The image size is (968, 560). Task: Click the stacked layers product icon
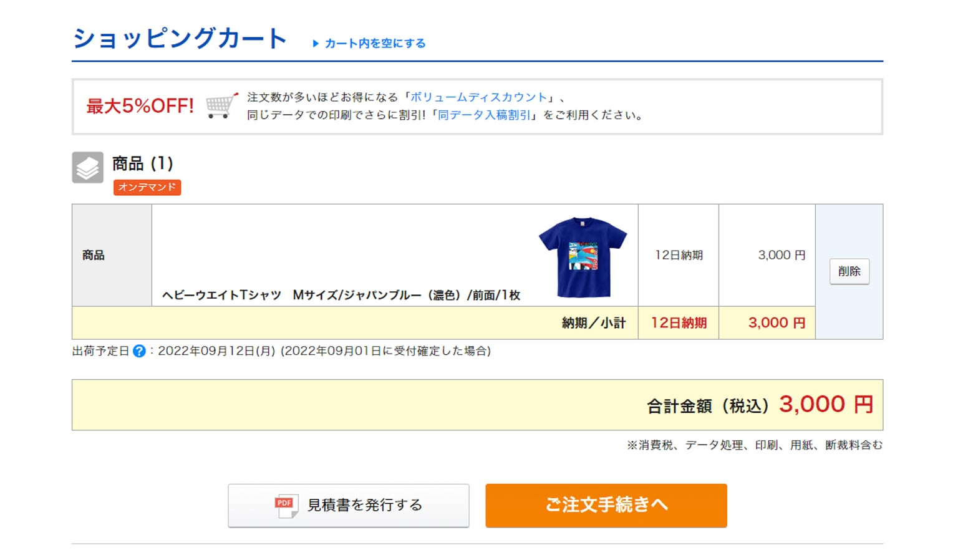pyautogui.click(x=87, y=167)
